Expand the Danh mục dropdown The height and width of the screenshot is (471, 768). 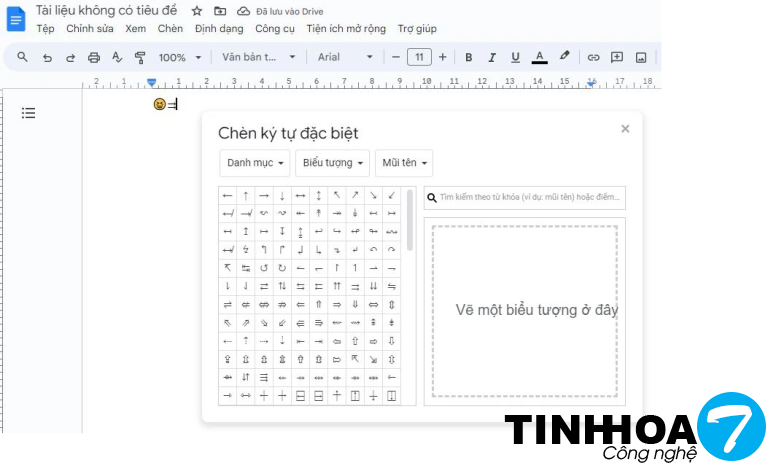pyautogui.click(x=255, y=163)
